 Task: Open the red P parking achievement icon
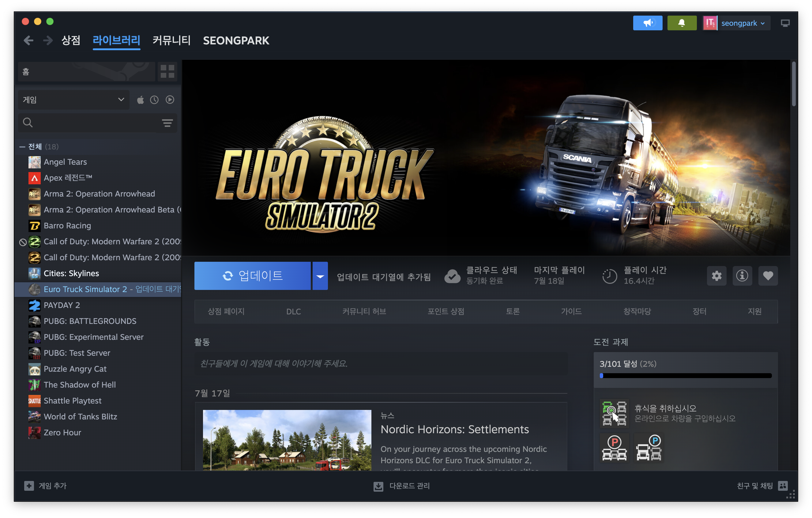click(615, 448)
